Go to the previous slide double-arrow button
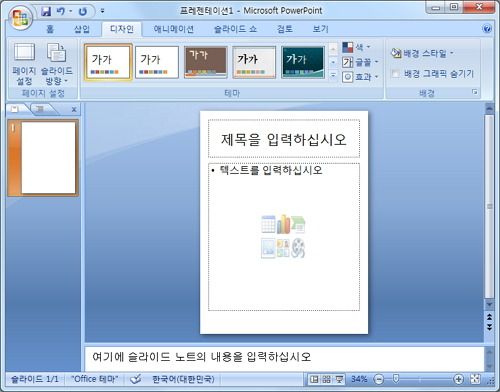The height and width of the screenshot is (392, 500). 489,316
